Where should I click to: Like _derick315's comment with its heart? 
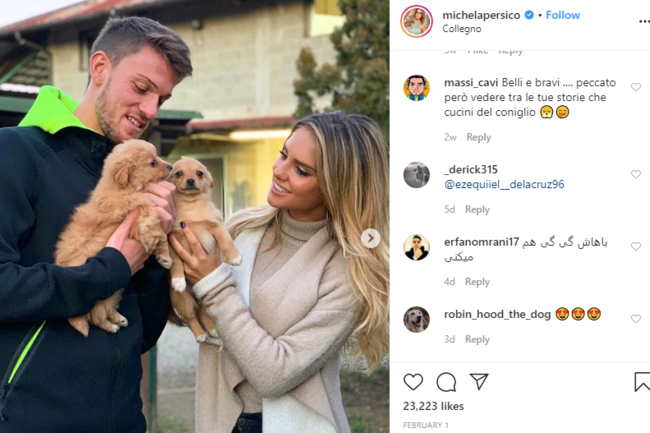coord(635,174)
